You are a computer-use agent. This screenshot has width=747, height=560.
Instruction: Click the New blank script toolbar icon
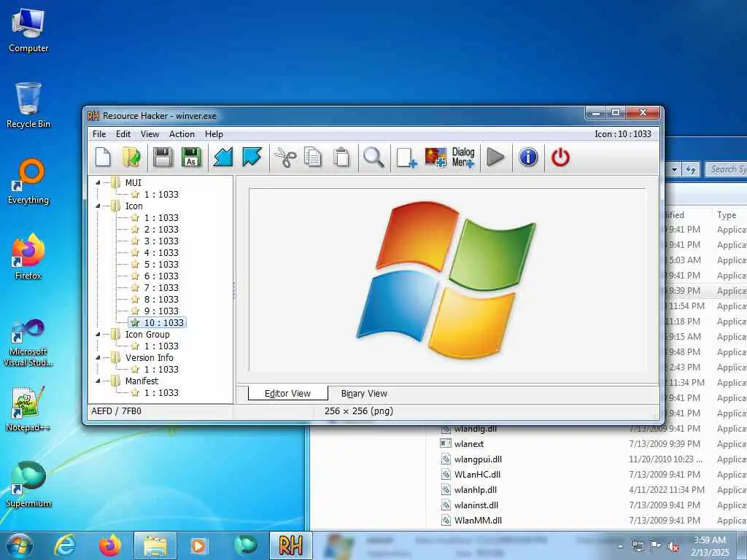click(103, 157)
